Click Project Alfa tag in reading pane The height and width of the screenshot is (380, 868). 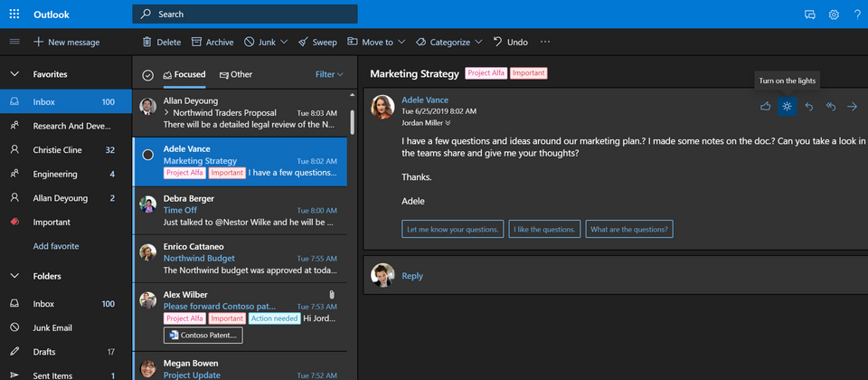tap(486, 73)
